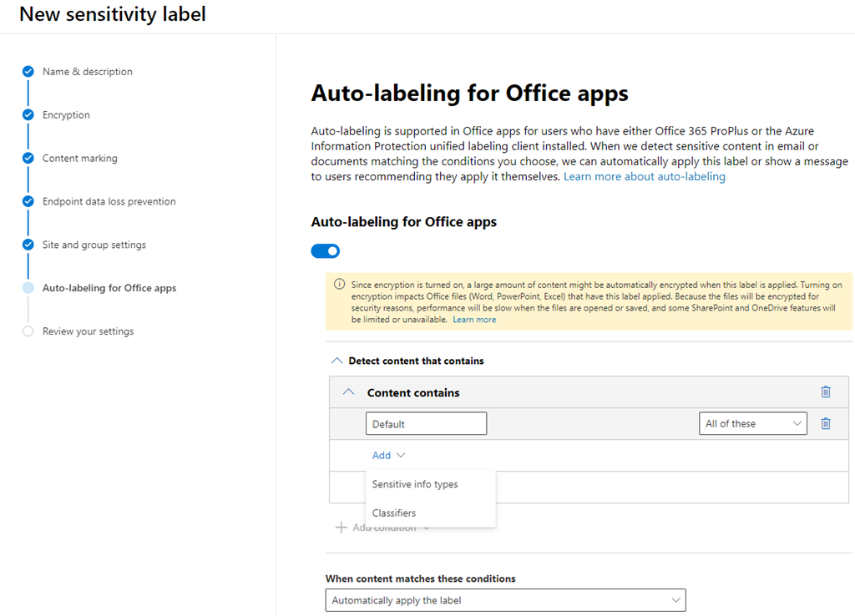
Task: Click the Endpoint data loss prevention checkmark icon
Action: tap(28, 202)
